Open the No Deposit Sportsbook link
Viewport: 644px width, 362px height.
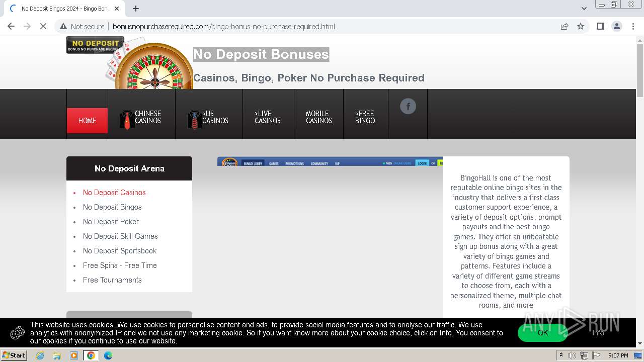point(120,251)
